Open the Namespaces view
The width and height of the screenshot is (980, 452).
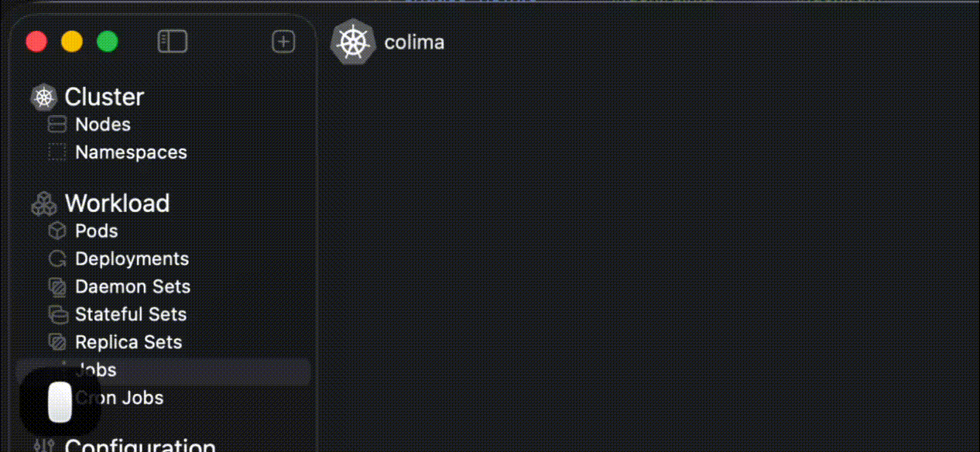coord(131,152)
